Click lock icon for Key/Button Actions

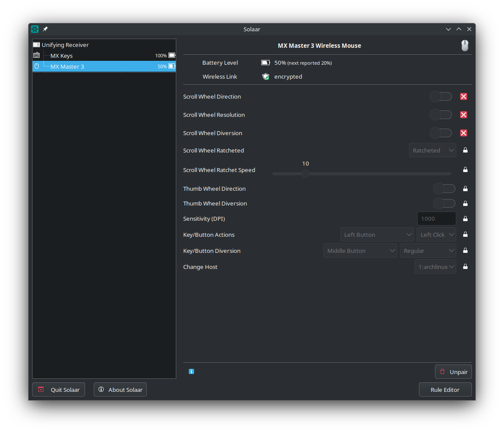click(x=465, y=234)
